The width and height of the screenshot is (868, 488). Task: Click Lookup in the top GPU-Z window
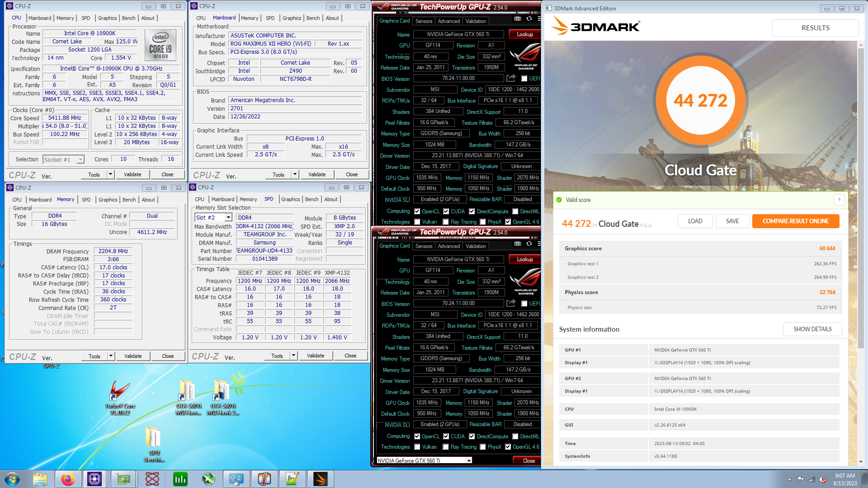525,34
